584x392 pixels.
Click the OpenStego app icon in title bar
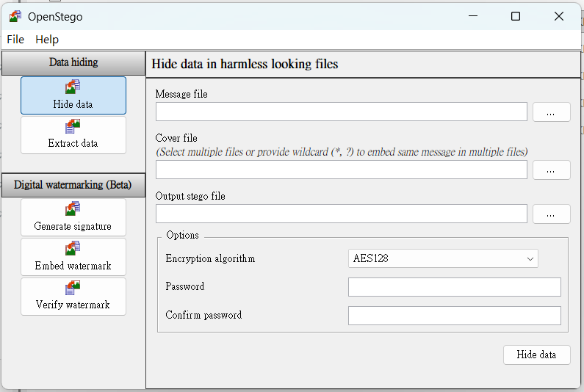[15, 16]
